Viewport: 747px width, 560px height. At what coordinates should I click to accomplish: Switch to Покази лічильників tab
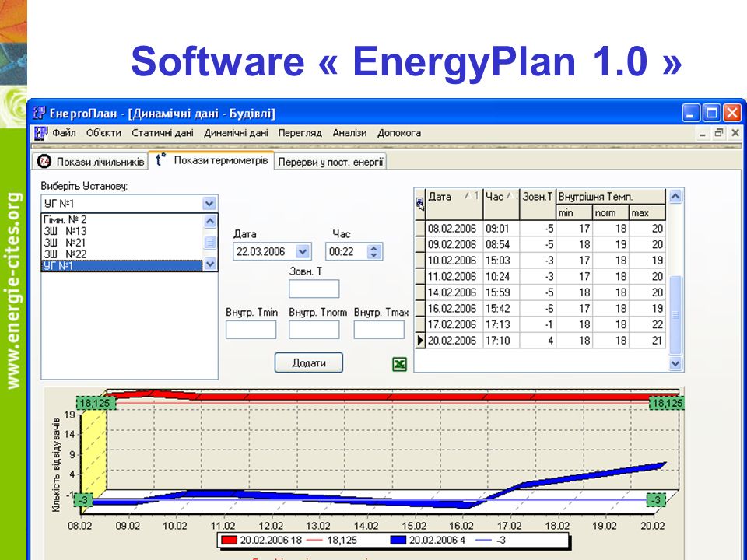point(90,162)
